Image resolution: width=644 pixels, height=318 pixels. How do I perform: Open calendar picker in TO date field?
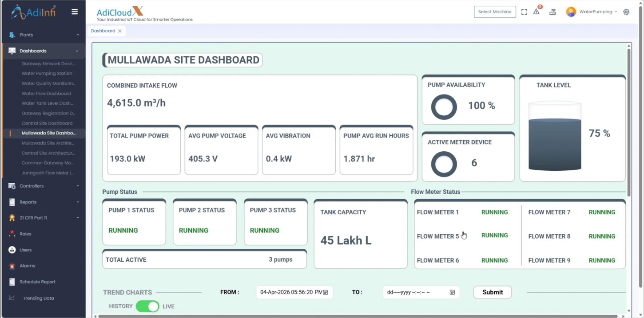pos(452,292)
